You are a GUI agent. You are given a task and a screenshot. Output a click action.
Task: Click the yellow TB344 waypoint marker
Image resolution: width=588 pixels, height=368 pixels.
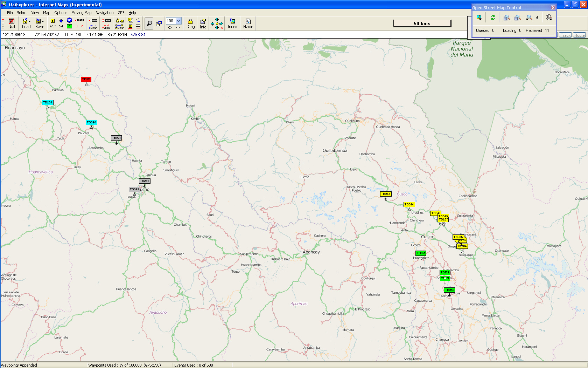click(409, 204)
